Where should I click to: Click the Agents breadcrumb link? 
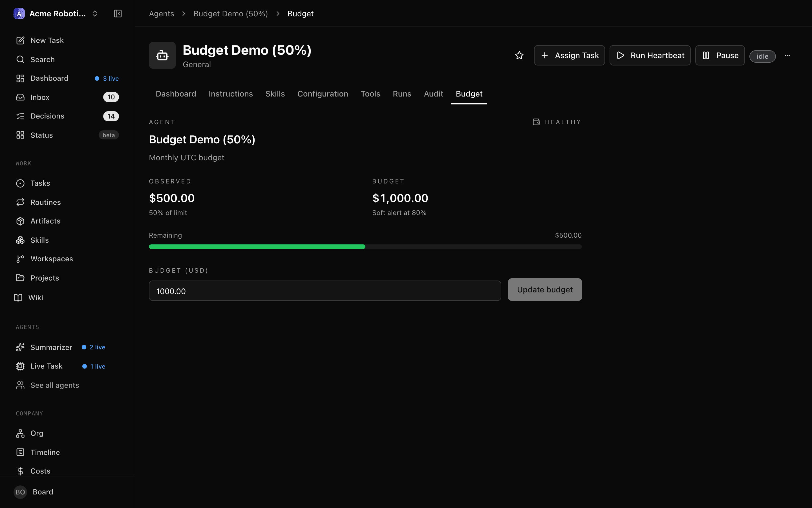click(161, 14)
